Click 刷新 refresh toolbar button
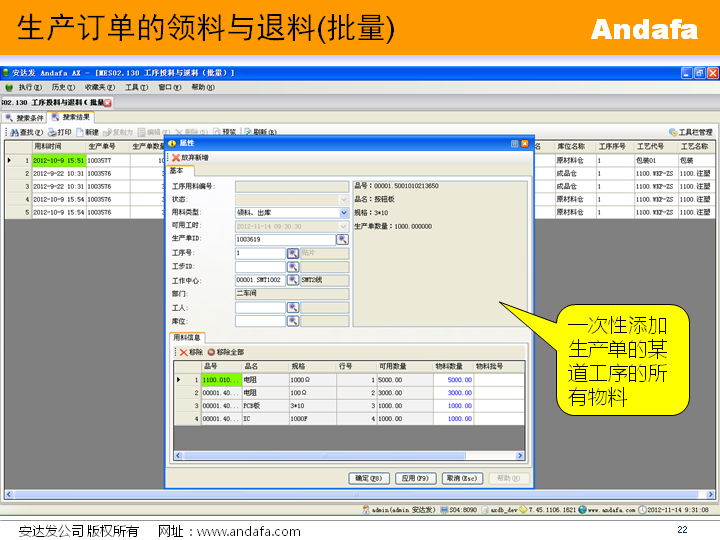 point(250,132)
